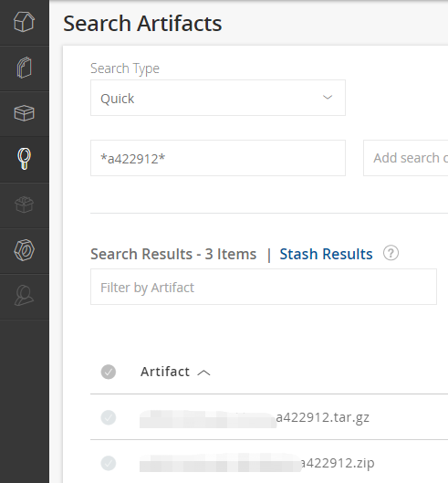The height and width of the screenshot is (483, 448).
Task: Open the User profile sidebar icon
Action: pyautogui.click(x=24, y=296)
